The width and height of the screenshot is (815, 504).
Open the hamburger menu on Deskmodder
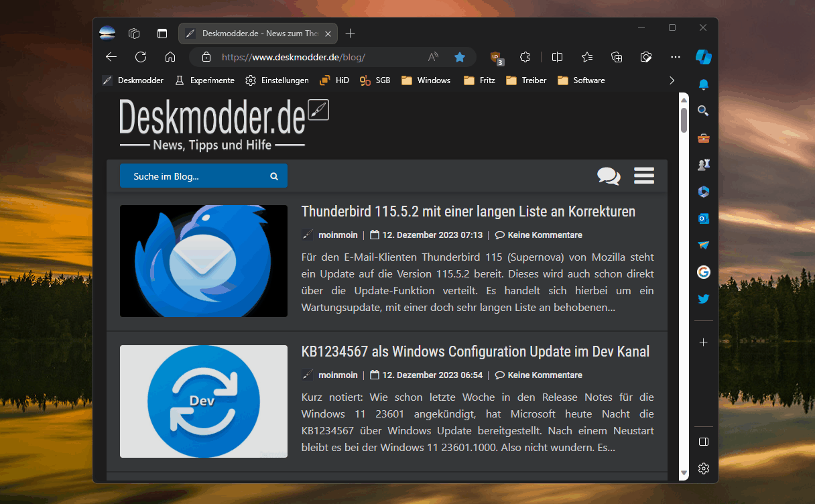[644, 176]
